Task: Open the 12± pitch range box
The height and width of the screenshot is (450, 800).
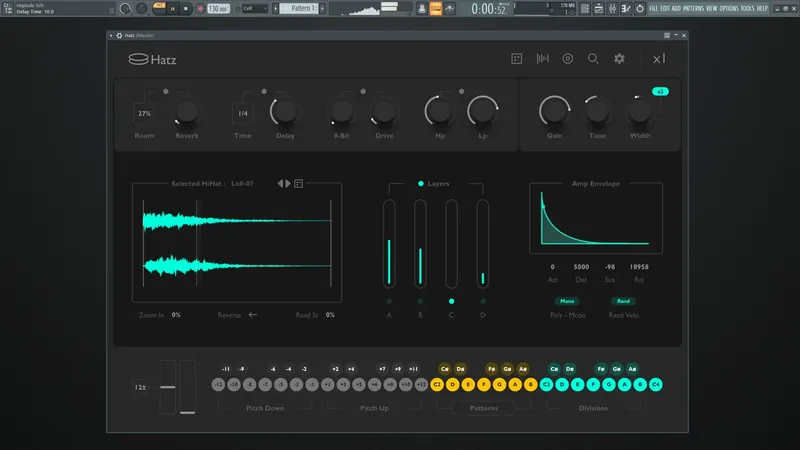Action: (x=139, y=385)
